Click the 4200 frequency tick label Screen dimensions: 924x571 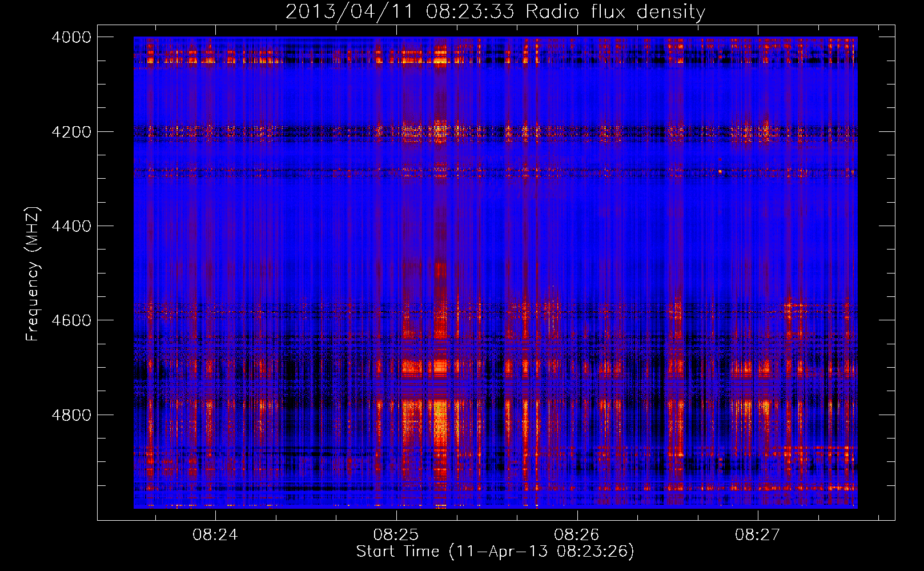tap(71, 132)
